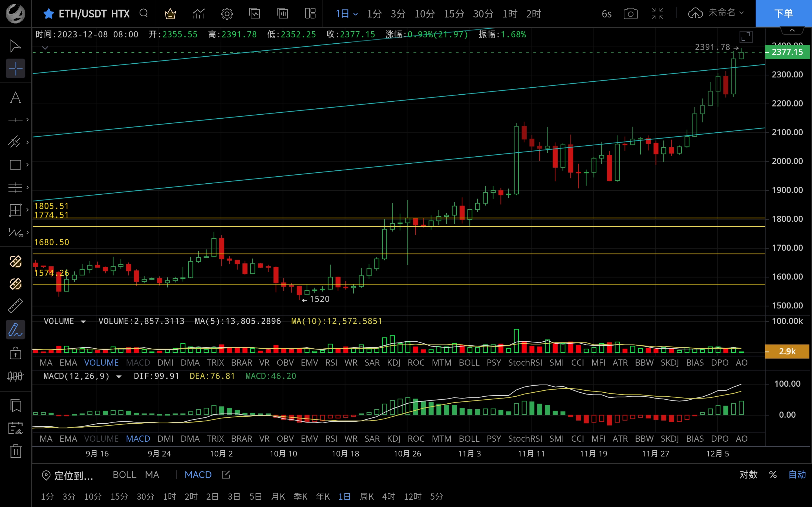Expand the VOLUME indicator dropdown arrow

(83, 322)
